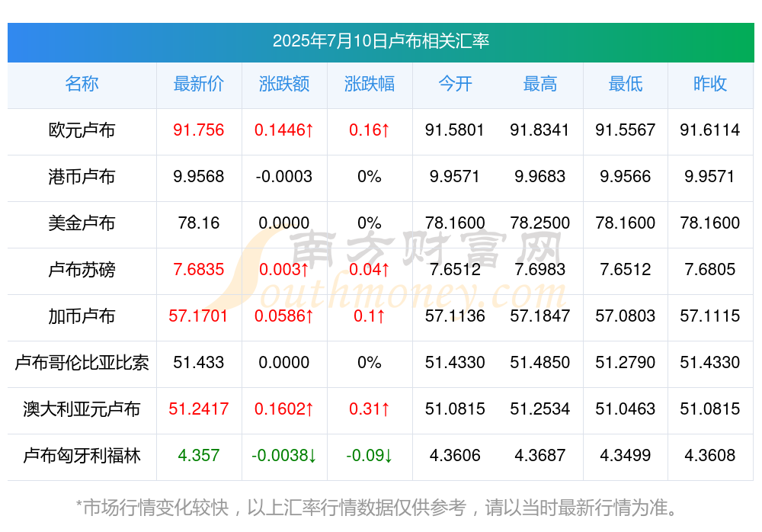Click change percent -0.09↓
Screen dimensions: 762x532
(370, 456)
